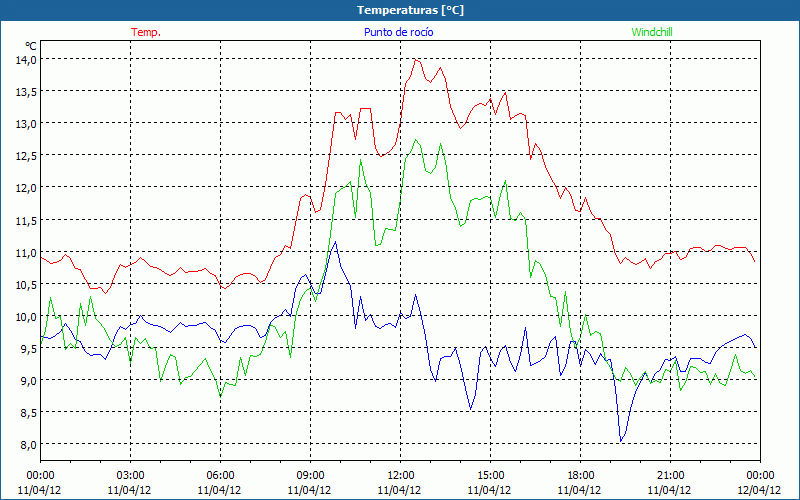Select the 14,0 y-axis value label
The width and height of the screenshot is (800, 500).
25,59
